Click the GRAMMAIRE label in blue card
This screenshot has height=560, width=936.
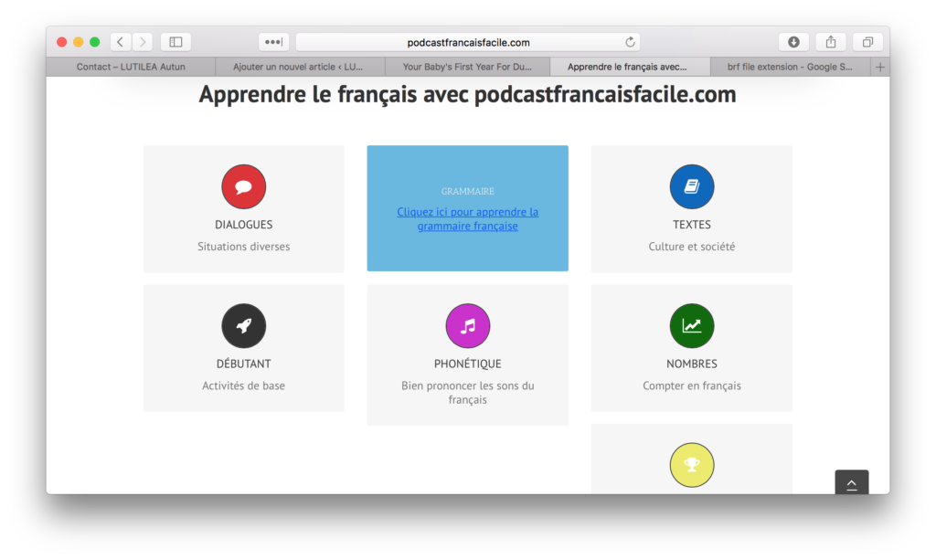468,192
